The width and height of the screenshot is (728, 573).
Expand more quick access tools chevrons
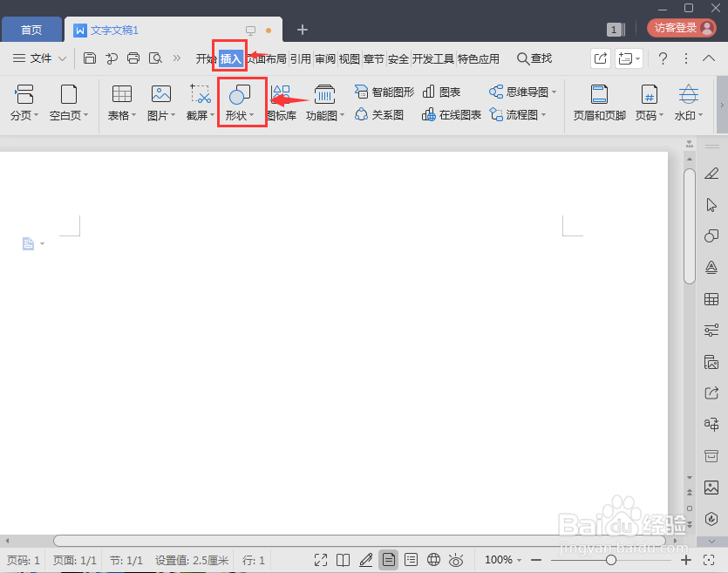click(x=177, y=58)
